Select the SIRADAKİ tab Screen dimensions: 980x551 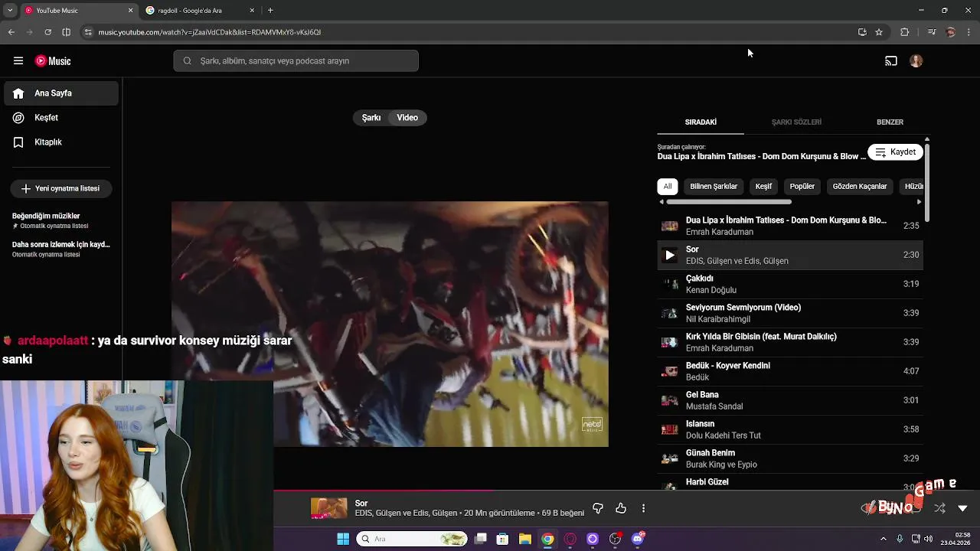coord(701,122)
